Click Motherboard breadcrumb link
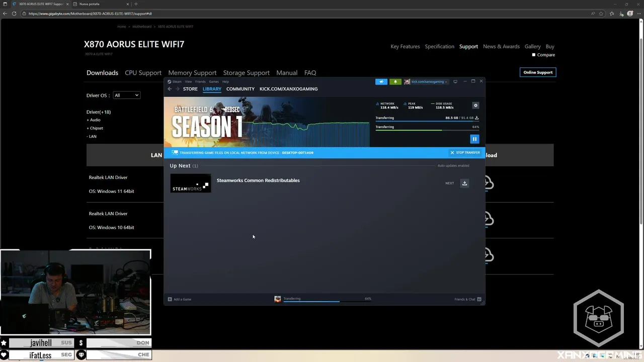The image size is (644, 362). coord(142,27)
